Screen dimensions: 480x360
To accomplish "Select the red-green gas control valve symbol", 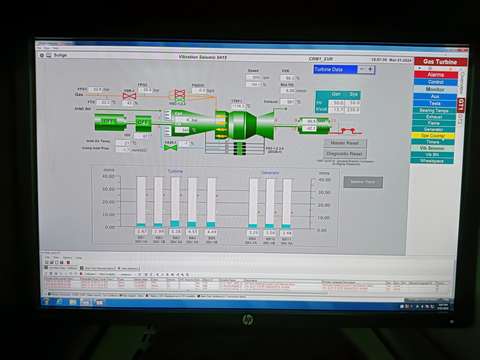I will click(180, 97).
